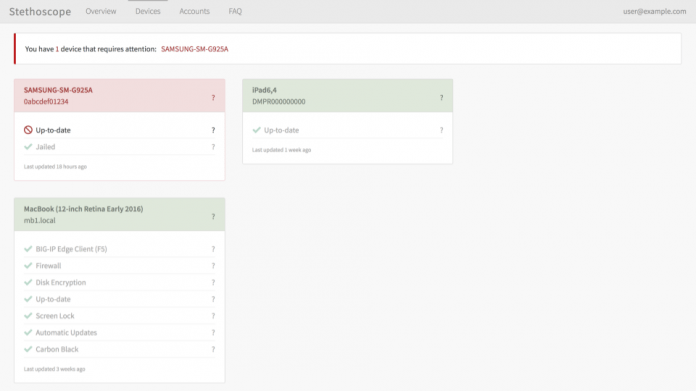Switch to the Overview tab

pyautogui.click(x=101, y=11)
